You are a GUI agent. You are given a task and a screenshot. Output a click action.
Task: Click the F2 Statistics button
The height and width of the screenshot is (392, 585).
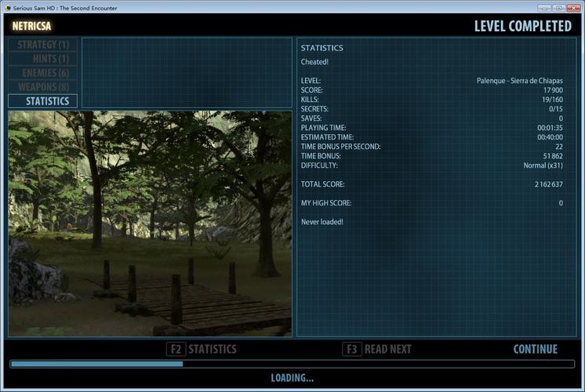pos(202,349)
